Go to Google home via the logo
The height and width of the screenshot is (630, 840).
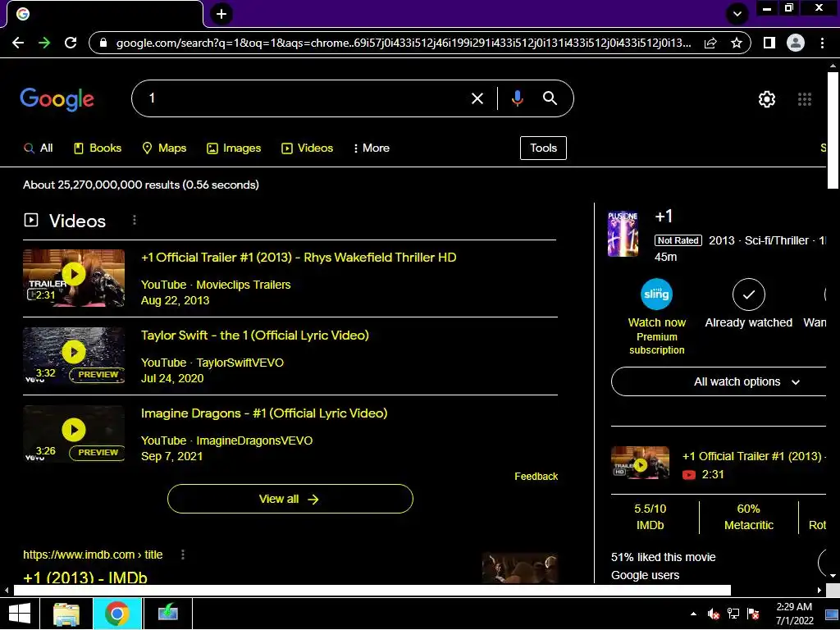[57, 99]
